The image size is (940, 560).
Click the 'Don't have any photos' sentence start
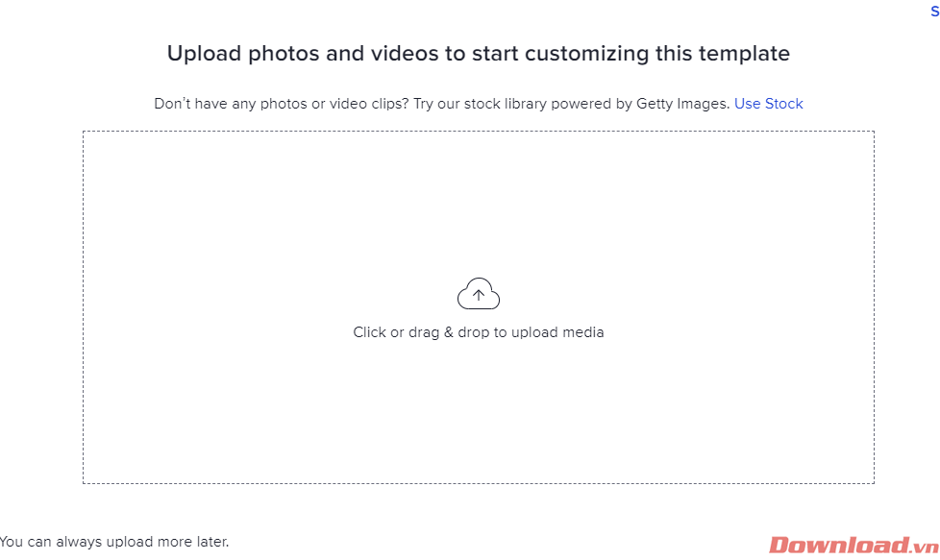tap(211, 104)
